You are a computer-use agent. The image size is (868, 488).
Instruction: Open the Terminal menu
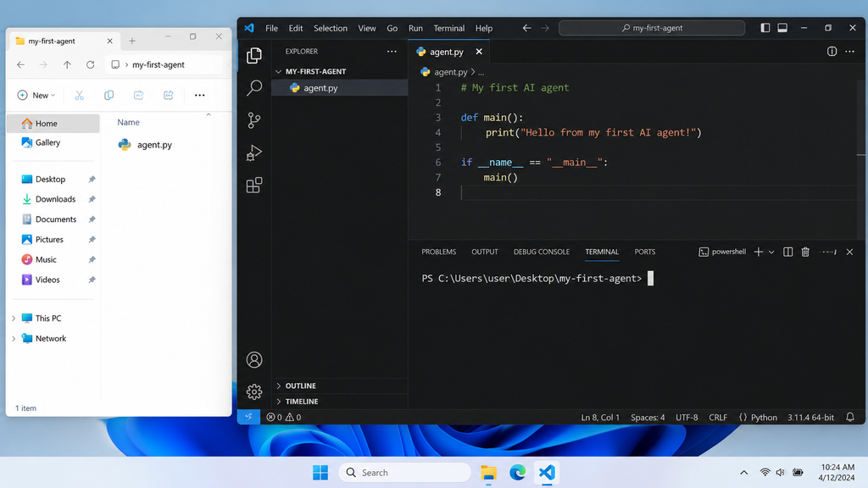point(449,28)
